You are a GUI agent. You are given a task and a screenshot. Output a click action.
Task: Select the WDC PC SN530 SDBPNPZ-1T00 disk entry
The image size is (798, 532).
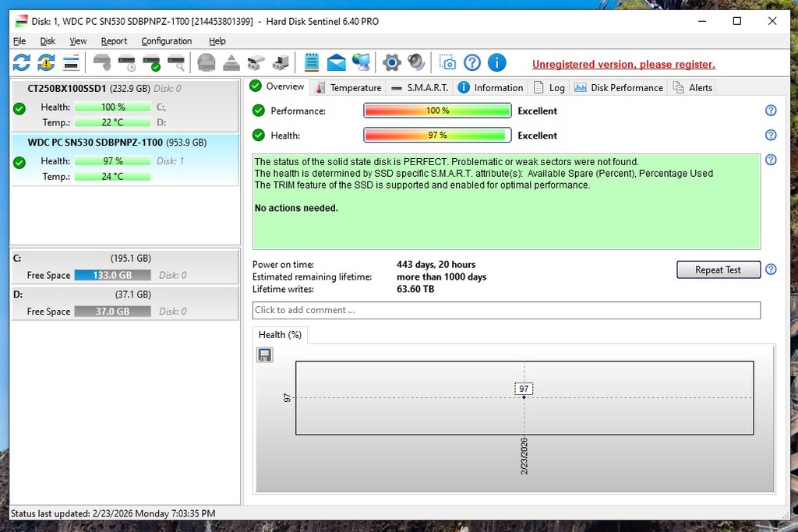pos(125,160)
